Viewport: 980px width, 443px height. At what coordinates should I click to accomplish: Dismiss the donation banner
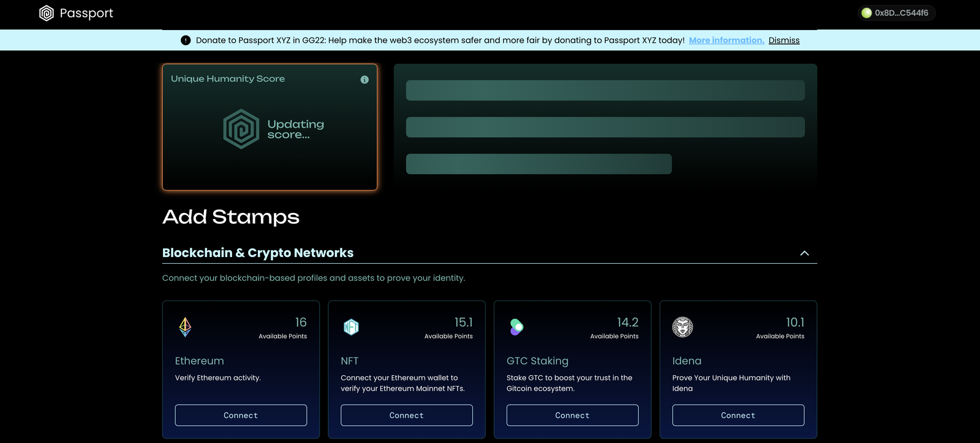pyautogui.click(x=784, y=40)
